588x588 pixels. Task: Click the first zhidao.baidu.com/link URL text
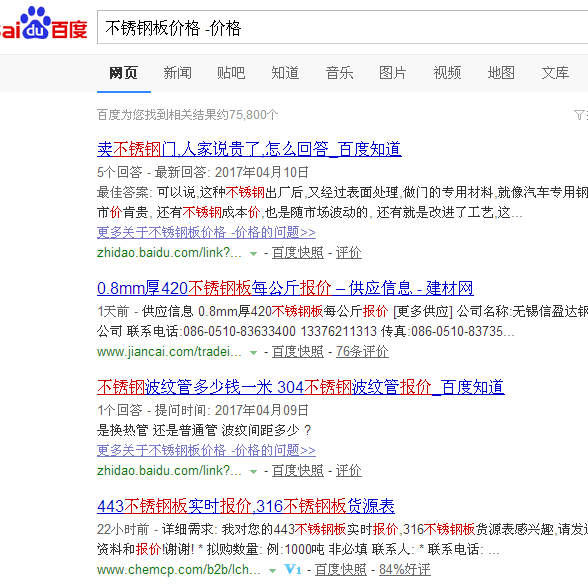[x=169, y=253]
